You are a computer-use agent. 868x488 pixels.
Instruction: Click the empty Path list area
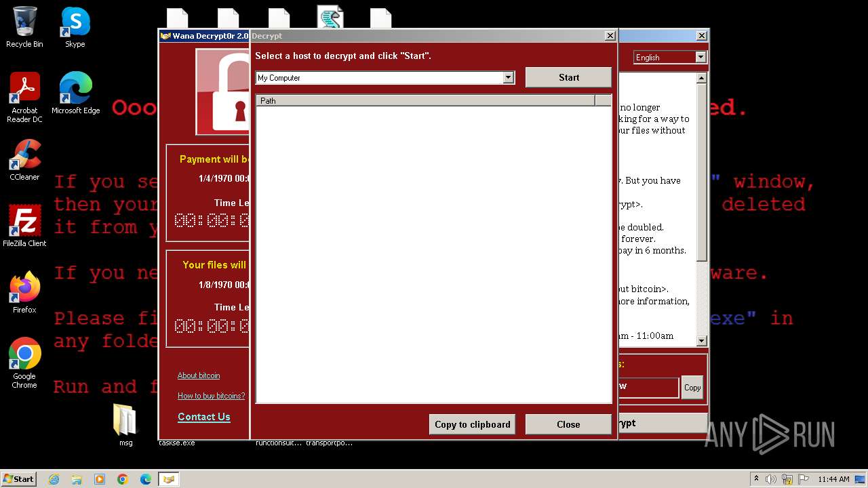(433, 255)
